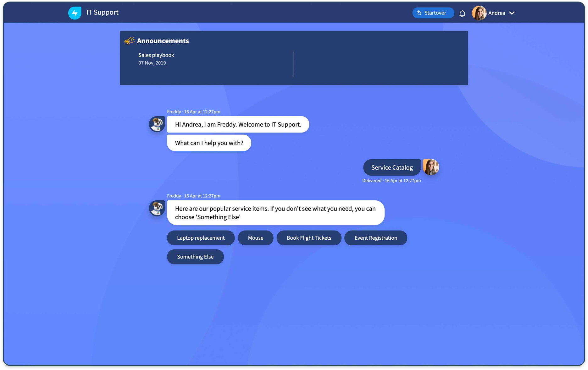
Task: Click Freddy's avatar beside the welcome message
Action: (157, 124)
